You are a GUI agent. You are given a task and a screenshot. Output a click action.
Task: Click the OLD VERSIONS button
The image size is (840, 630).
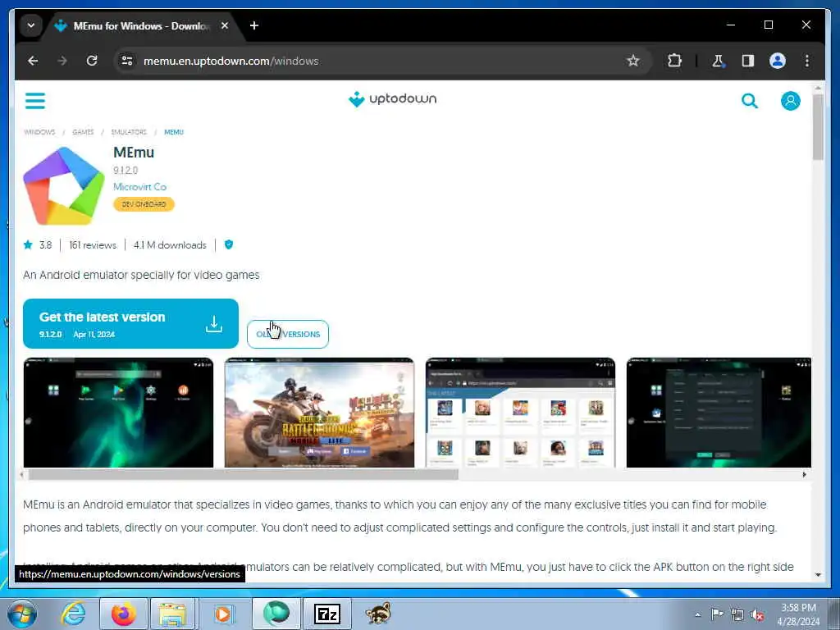(288, 335)
